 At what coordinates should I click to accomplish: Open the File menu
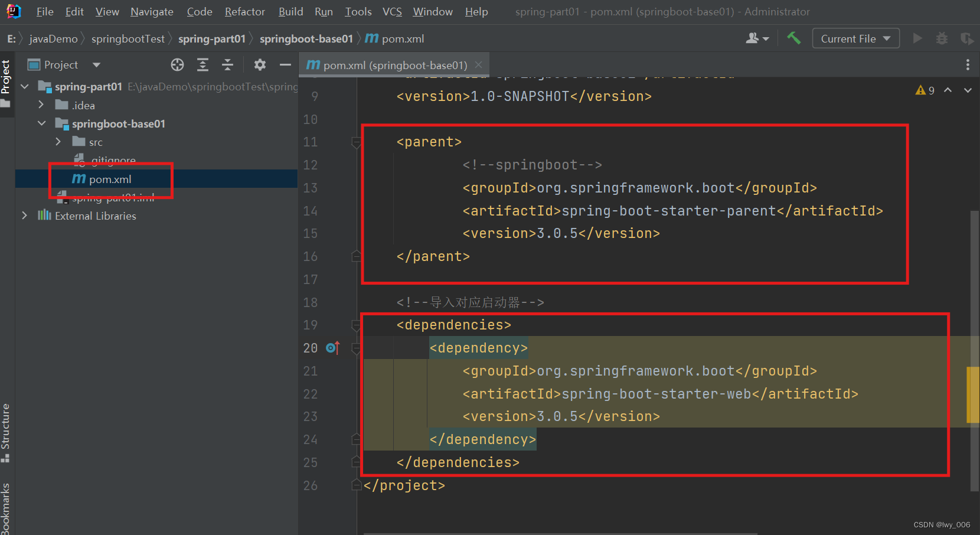click(x=45, y=12)
